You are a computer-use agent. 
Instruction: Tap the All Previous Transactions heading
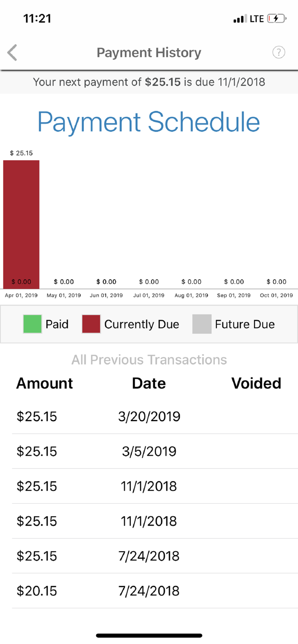[x=149, y=360]
